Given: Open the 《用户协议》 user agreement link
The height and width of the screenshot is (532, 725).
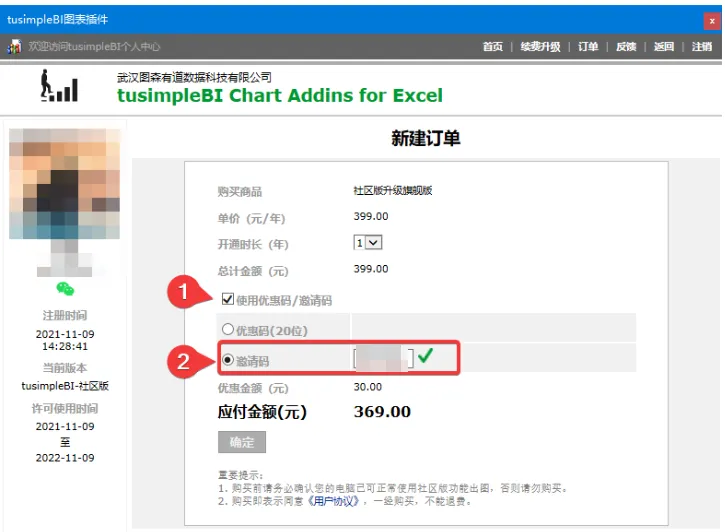Looking at the screenshot, I should click(x=333, y=501).
